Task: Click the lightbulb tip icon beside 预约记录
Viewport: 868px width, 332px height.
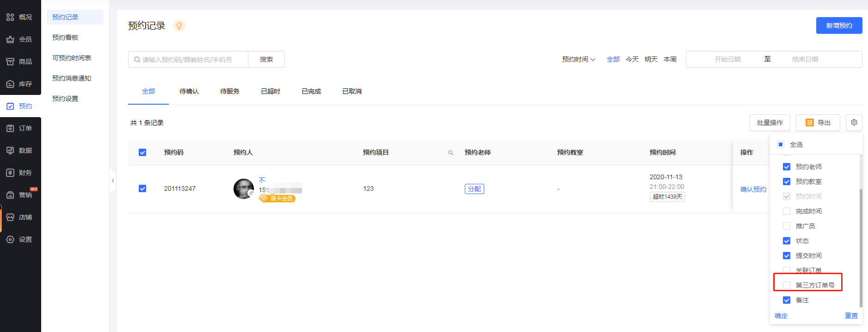Action: coord(179,25)
